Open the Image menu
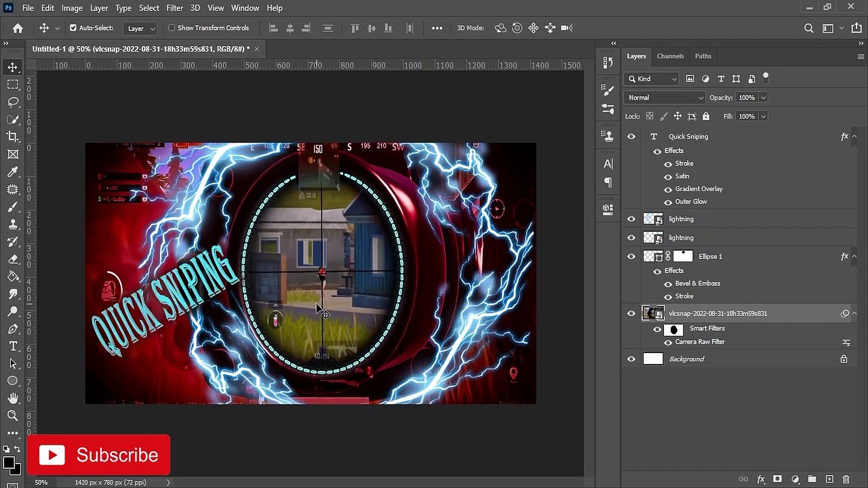This screenshot has width=868, height=488. tap(72, 7)
